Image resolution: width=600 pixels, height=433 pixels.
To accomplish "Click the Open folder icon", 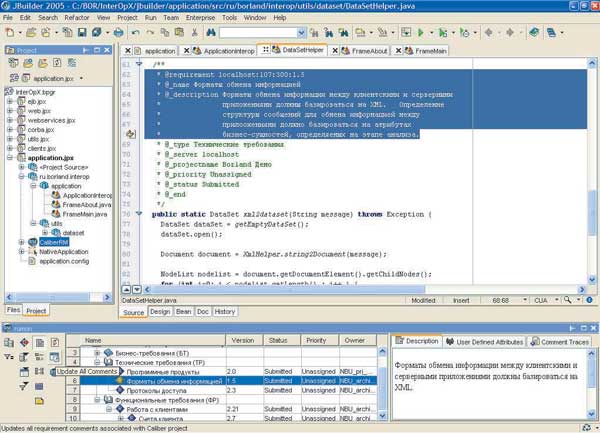I will (31, 33).
